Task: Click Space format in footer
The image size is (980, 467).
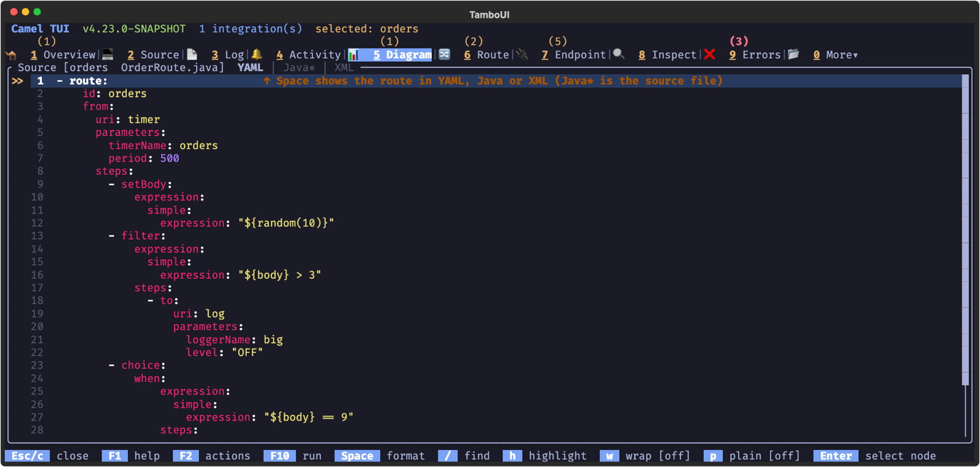Action: point(380,455)
